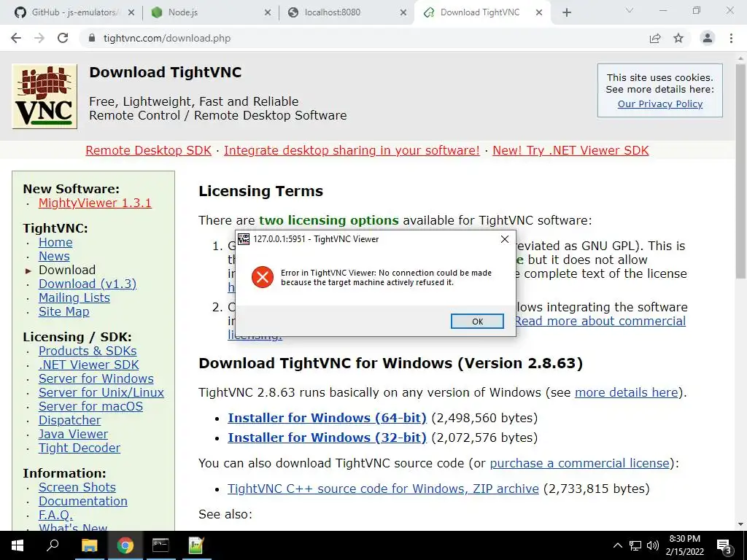Click the browser forward arrow
The width and height of the screenshot is (747, 560).
[39, 38]
